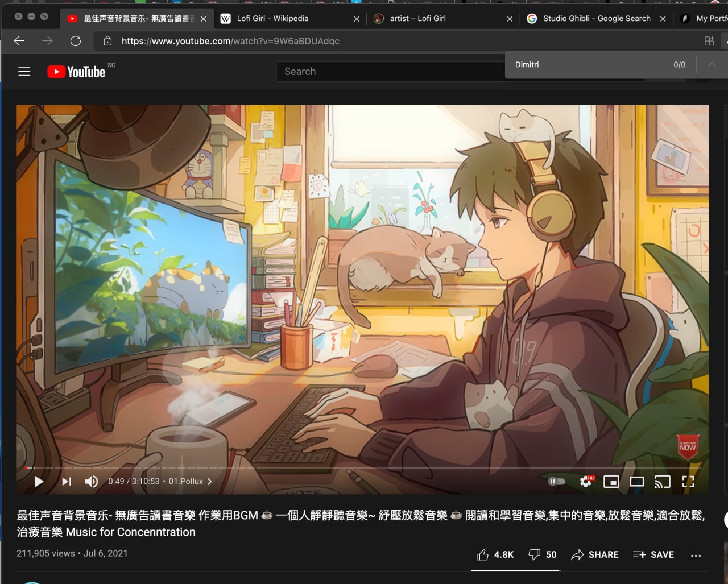Mute the video volume

[92, 482]
